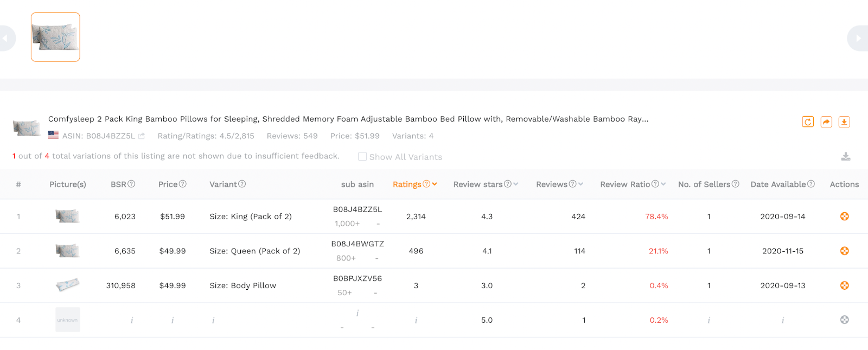The height and width of the screenshot is (350, 868).
Task: Click the Price help question mark icon
Action: (x=183, y=184)
